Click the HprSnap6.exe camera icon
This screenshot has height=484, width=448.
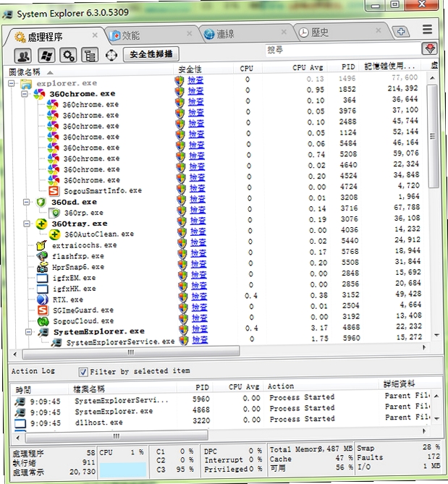tap(42, 267)
